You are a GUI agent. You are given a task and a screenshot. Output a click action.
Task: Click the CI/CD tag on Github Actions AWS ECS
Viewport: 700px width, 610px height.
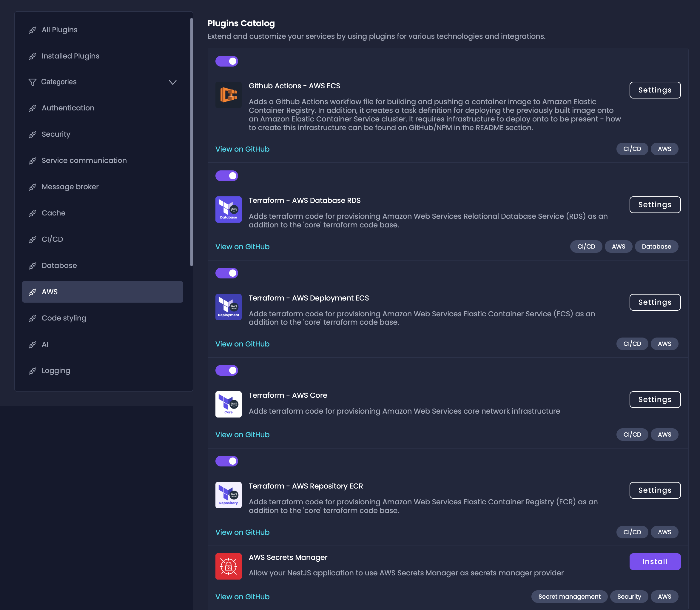tap(632, 149)
